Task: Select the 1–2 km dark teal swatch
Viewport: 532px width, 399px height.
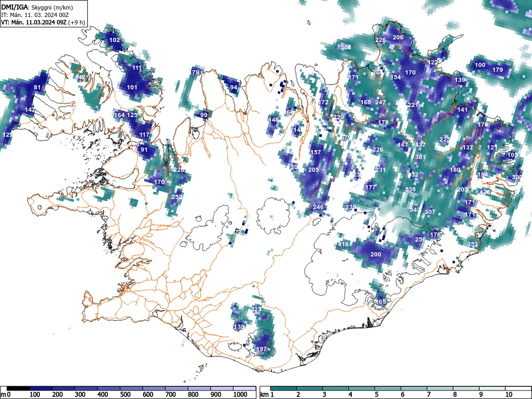Action: [284, 388]
